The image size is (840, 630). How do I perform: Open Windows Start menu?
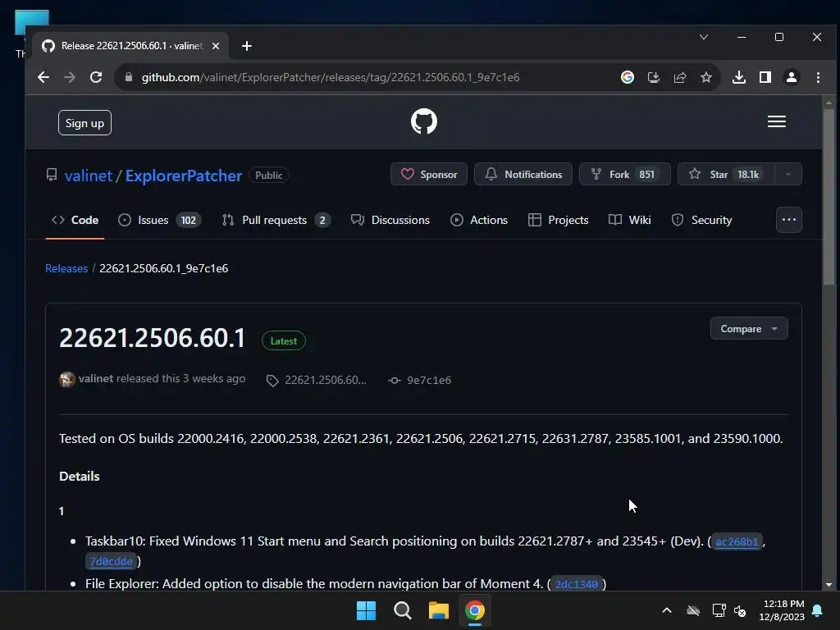[x=367, y=610]
